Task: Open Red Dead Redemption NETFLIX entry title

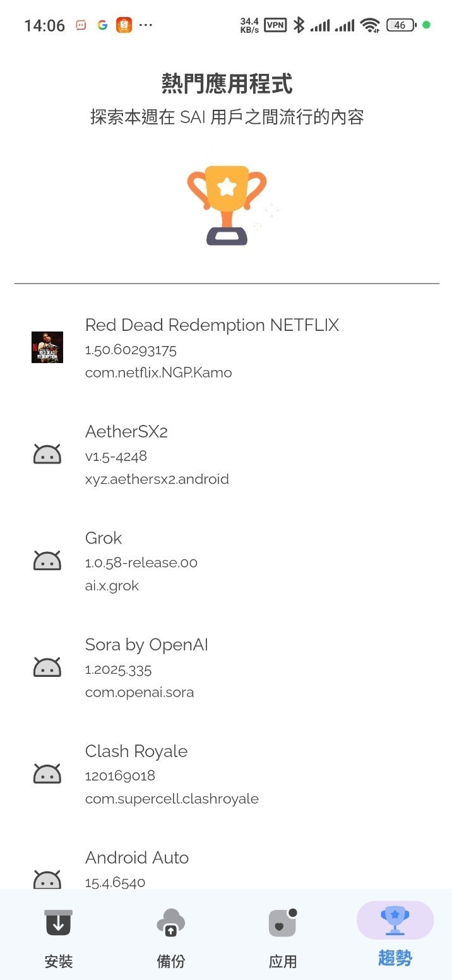Action: (x=212, y=325)
